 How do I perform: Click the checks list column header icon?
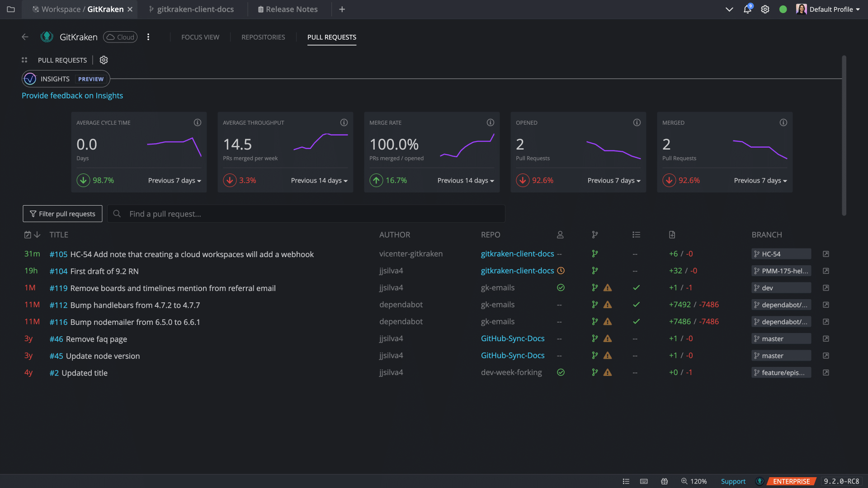636,235
